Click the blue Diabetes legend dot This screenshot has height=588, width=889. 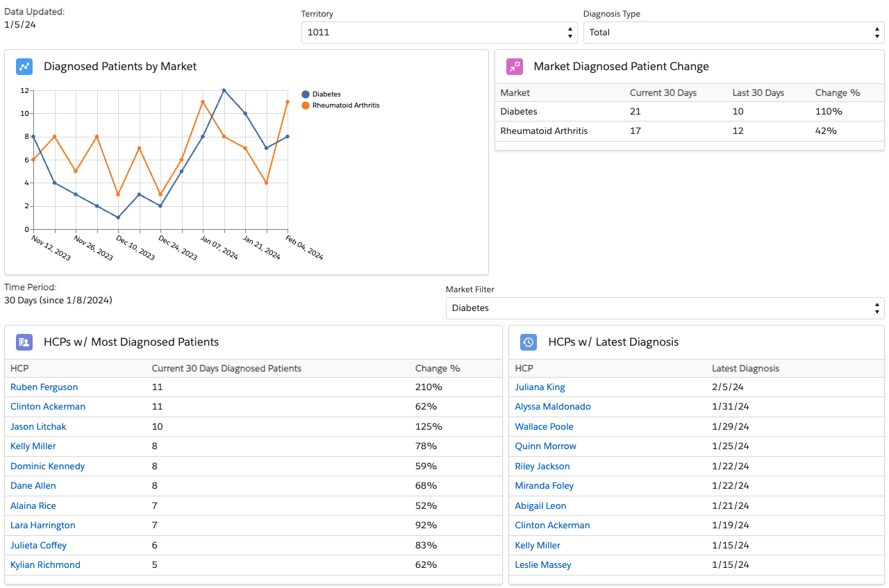[306, 94]
